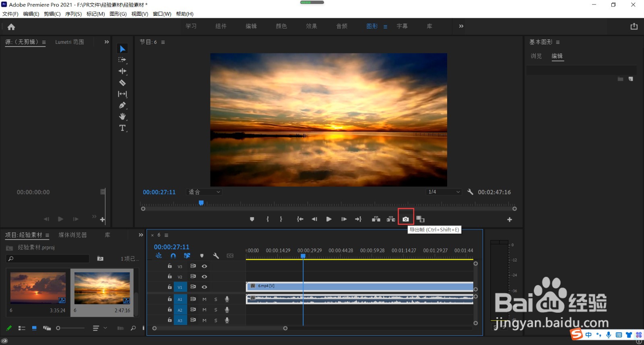
Task: Open the 1/4 playback resolution dropdown
Action: click(x=444, y=192)
